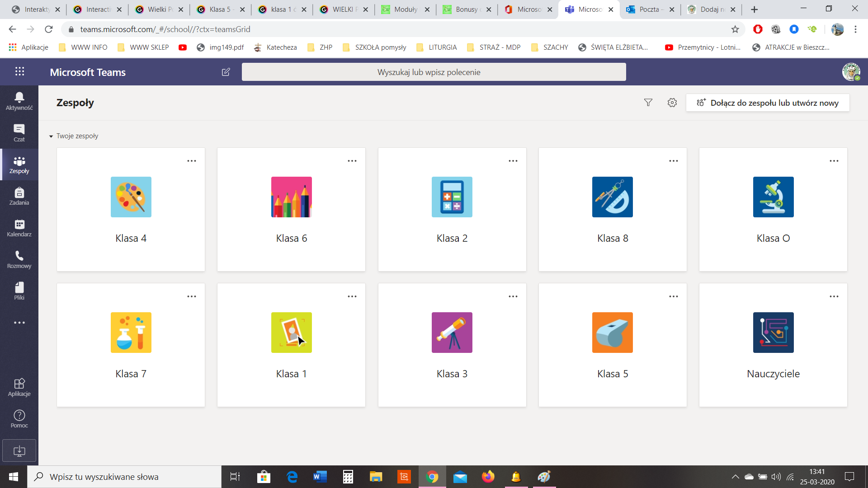Image resolution: width=868 pixels, height=488 pixels.
Task: Switch to the Moduły browser tab
Action: click(x=405, y=9)
